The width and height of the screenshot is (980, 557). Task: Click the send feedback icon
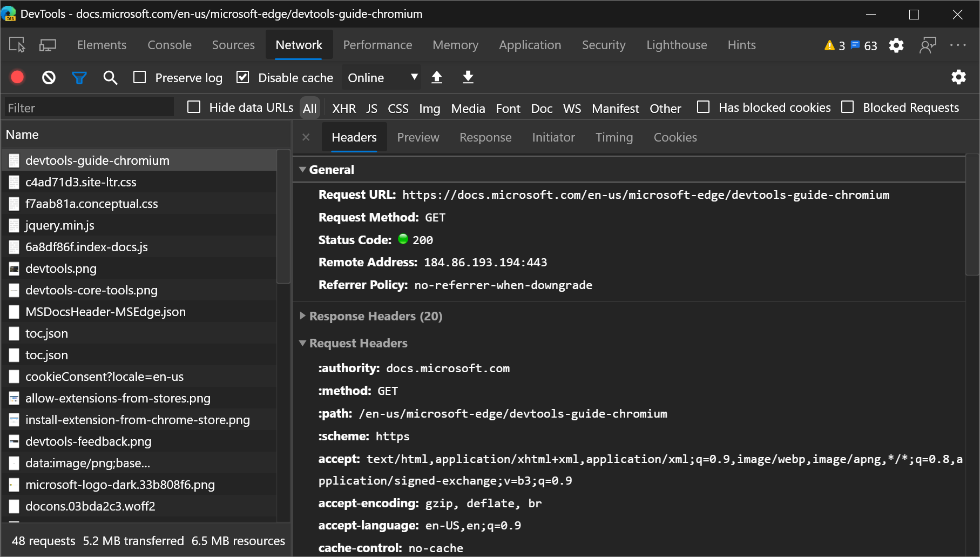pyautogui.click(x=928, y=45)
